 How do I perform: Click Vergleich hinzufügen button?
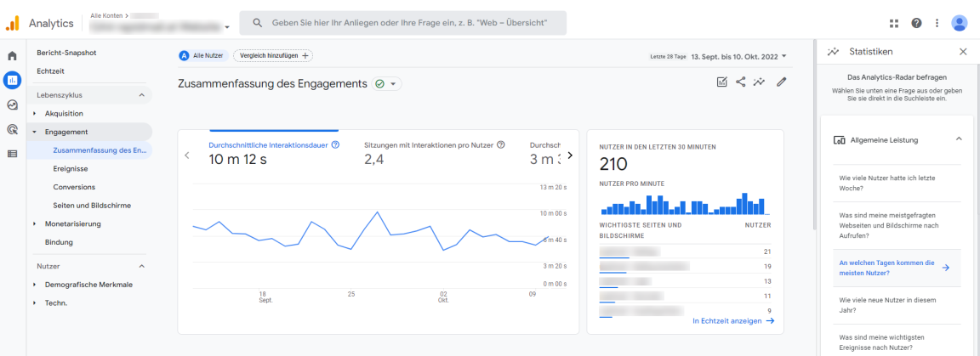click(x=272, y=55)
